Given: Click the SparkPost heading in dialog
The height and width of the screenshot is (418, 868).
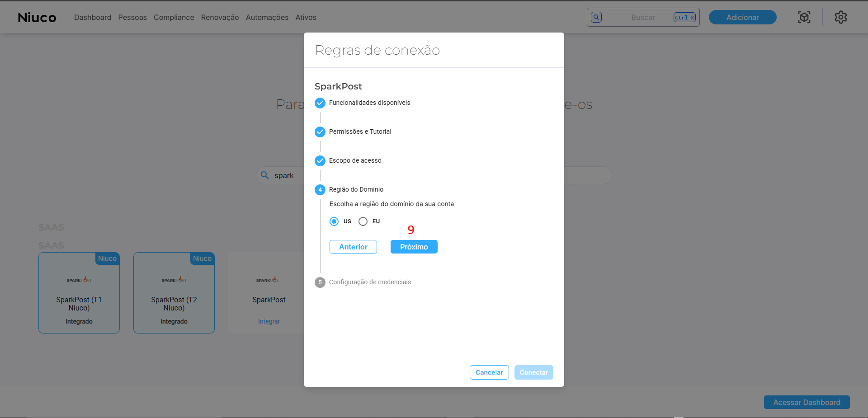Looking at the screenshot, I should (x=338, y=86).
